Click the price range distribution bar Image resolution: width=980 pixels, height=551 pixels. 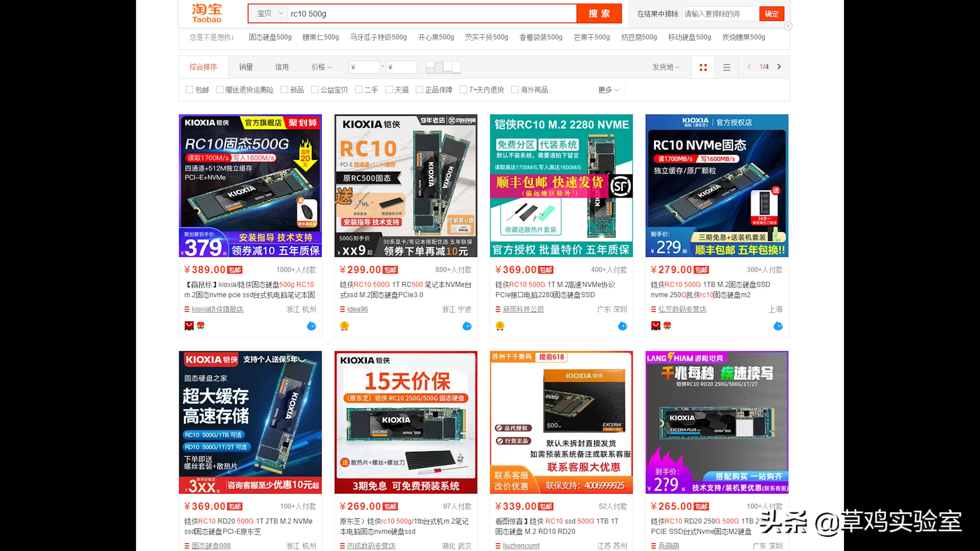click(443, 67)
